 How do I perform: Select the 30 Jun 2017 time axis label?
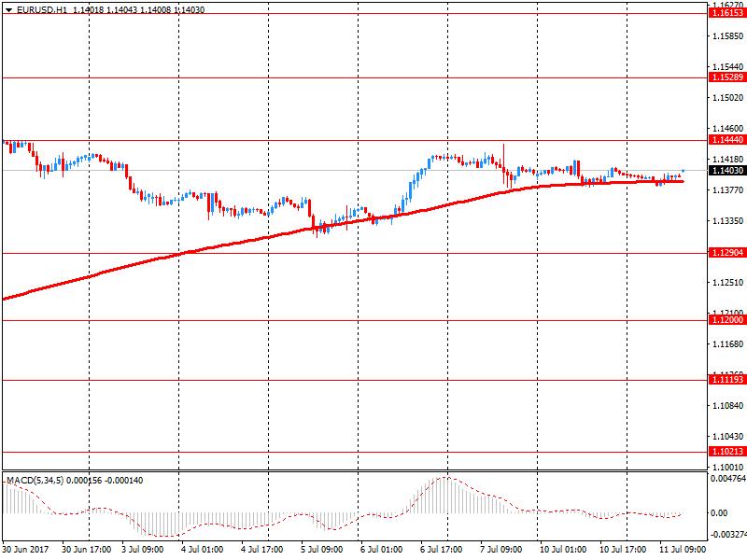(x=26, y=550)
